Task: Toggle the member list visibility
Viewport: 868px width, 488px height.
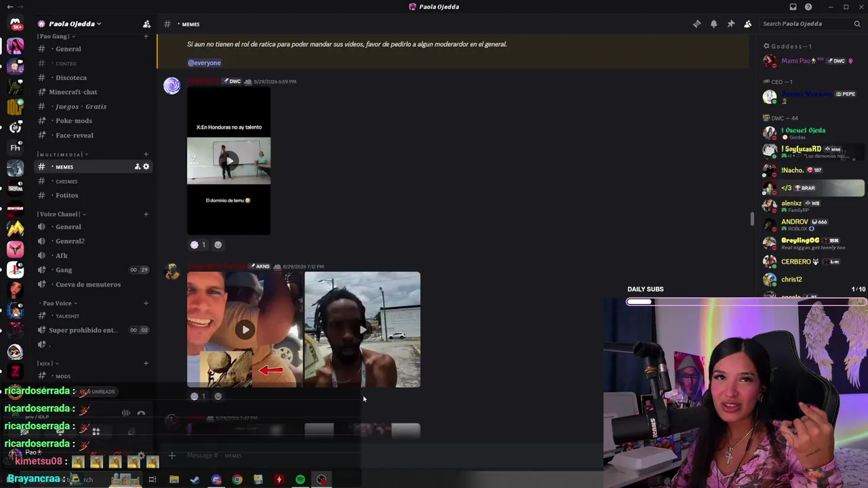Action: (x=747, y=24)
